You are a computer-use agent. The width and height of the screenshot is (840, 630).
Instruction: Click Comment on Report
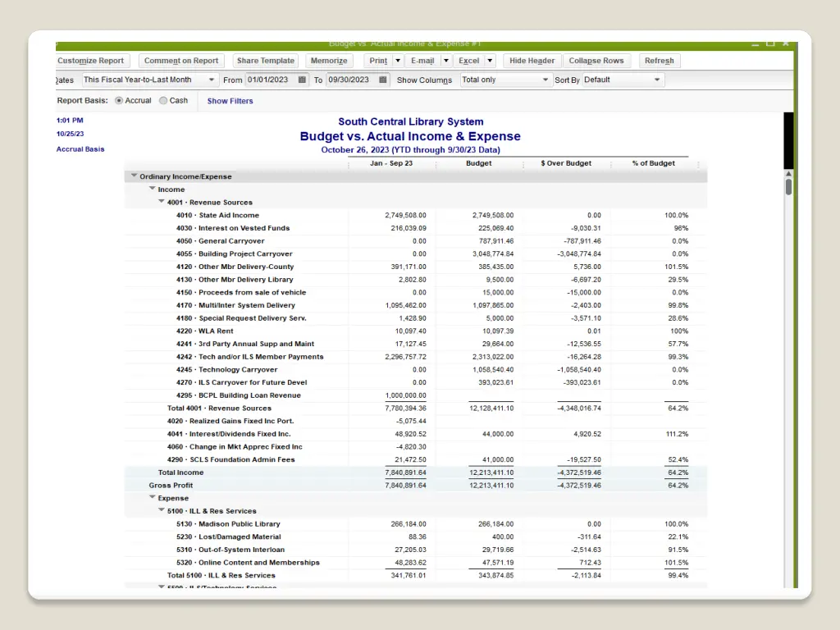tap(181, 61)
